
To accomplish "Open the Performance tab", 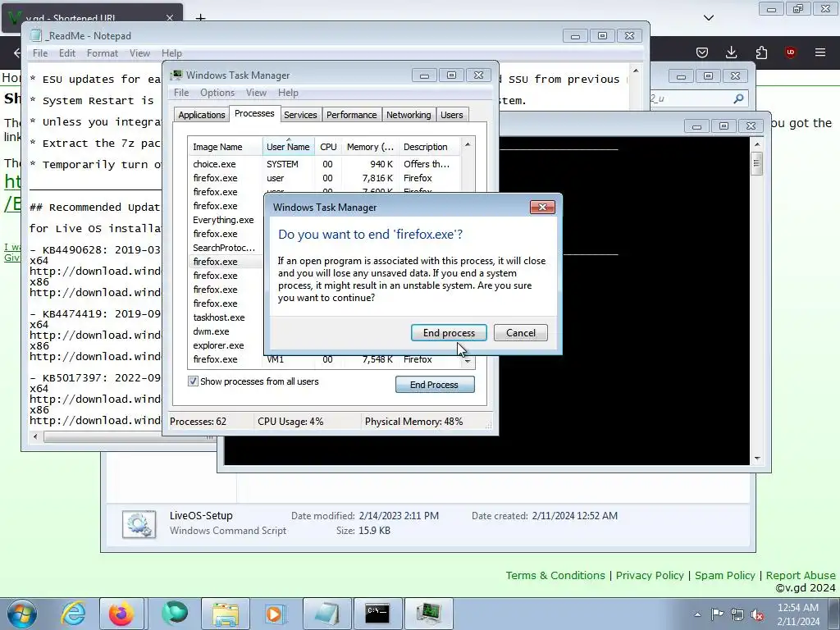I will tap(351, 115).
